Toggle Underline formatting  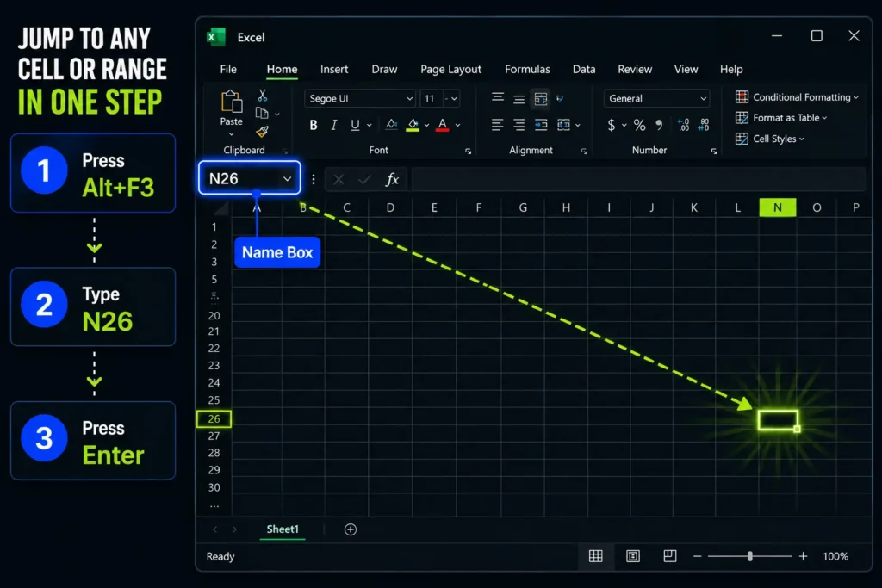tap(355, 125)
